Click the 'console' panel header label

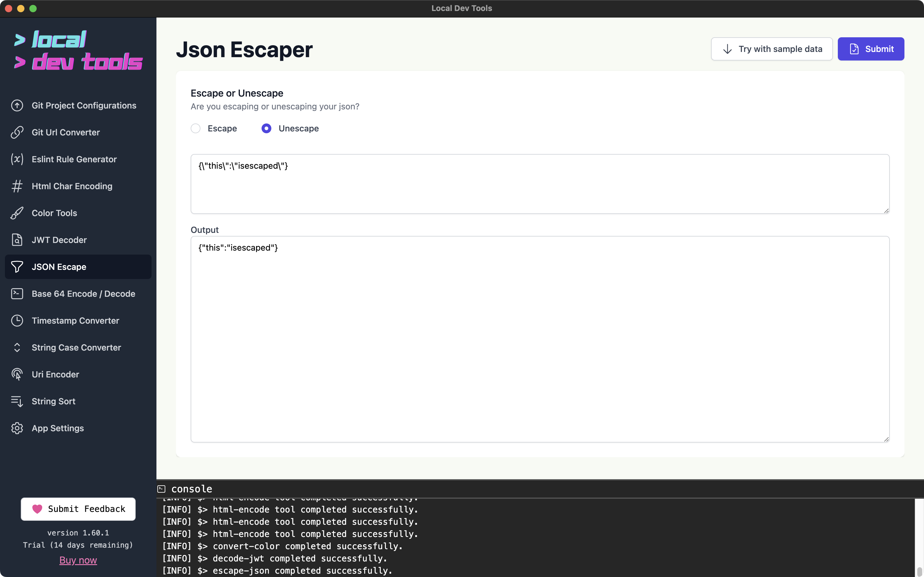[x=192, y=489]
